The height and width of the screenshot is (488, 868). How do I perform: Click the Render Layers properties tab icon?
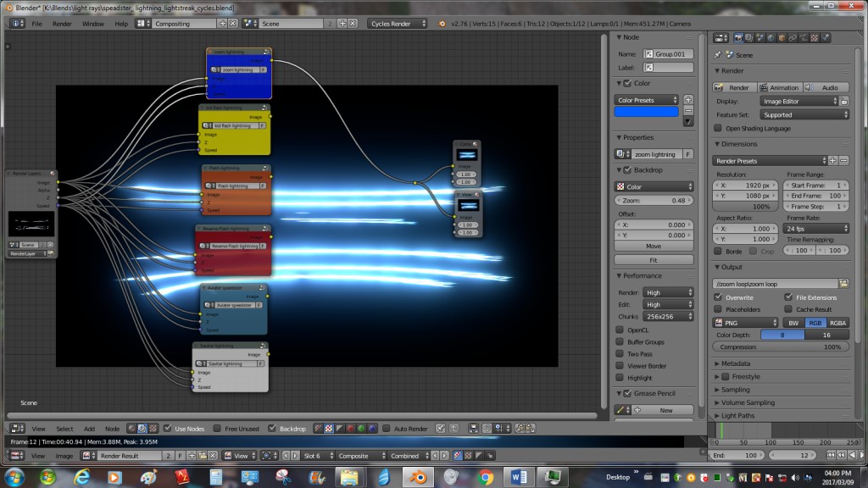(748, 37)
